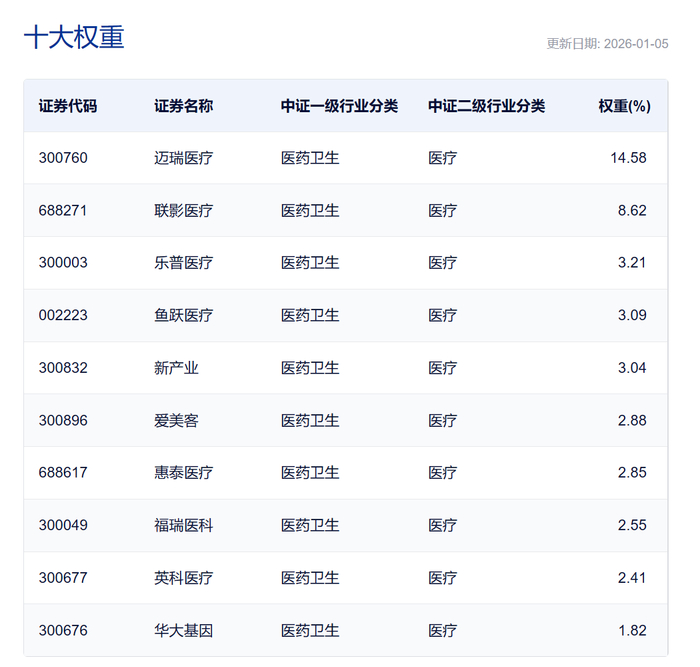Viewport: 700px width, 667px height.
Task: Click the 十大权重 heading
Action: pos(74,37)
